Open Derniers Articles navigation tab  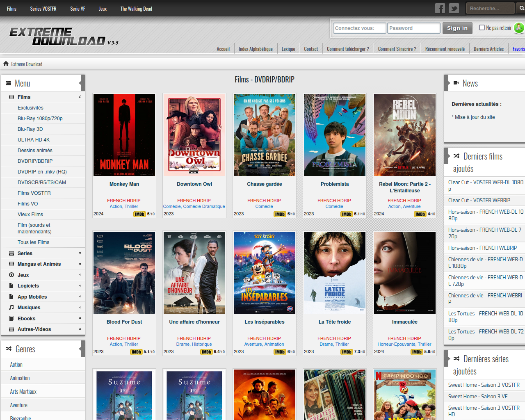[x=488, y=49]
